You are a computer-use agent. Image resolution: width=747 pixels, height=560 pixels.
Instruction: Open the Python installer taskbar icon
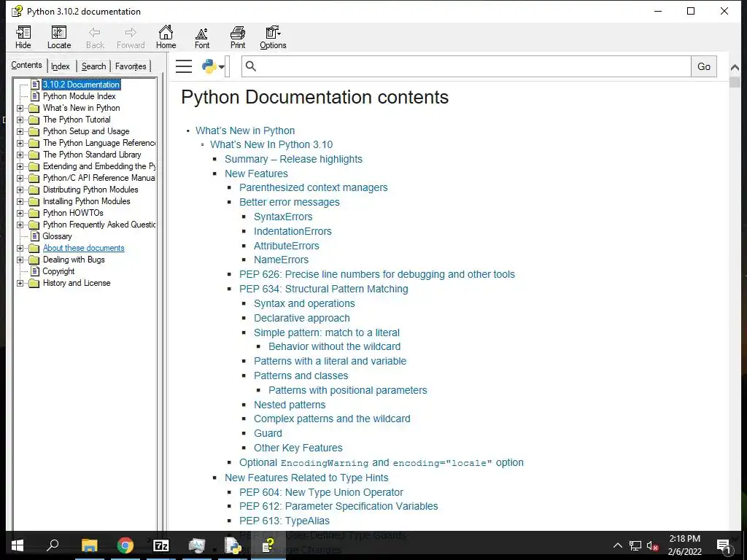(233, 545)
